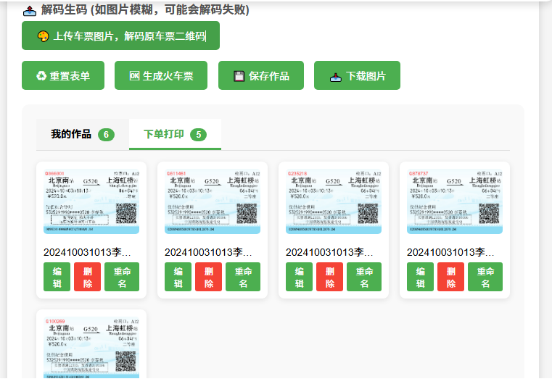Click the badge count 6 on 我的作品
The image size is (552, 392).
point(106,135)
